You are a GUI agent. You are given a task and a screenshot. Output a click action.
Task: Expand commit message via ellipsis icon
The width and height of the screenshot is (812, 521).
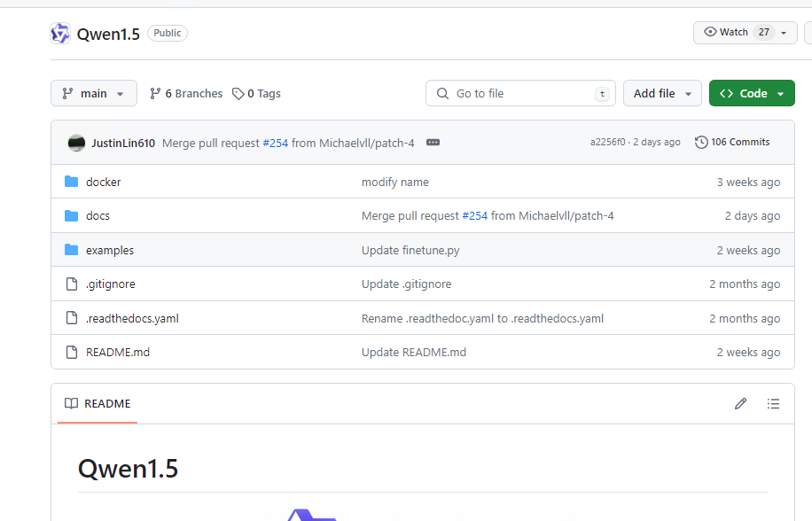pos(433,143)
